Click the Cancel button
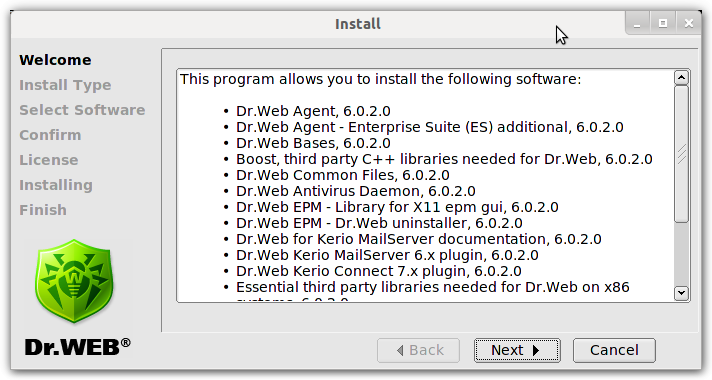 click(x=614, y=350)
